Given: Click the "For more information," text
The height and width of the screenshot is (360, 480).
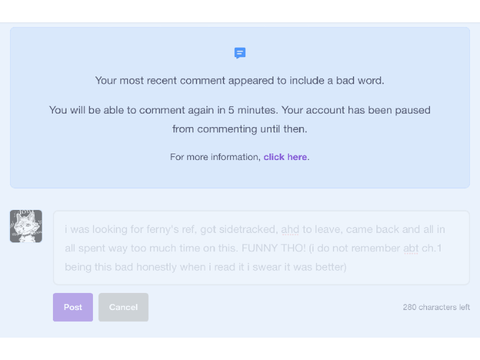Looking at the screenshot, I should [215, 157].
